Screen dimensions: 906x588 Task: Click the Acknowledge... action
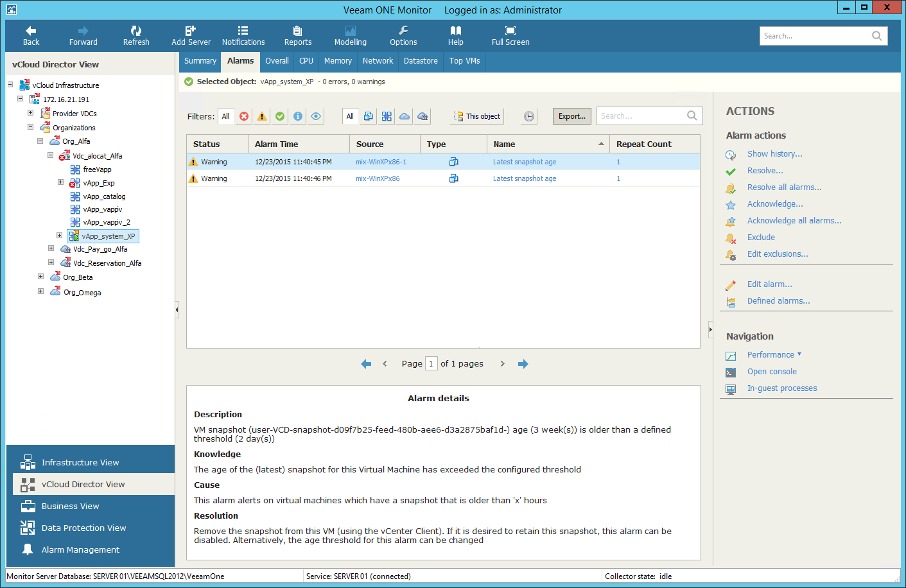775,204
